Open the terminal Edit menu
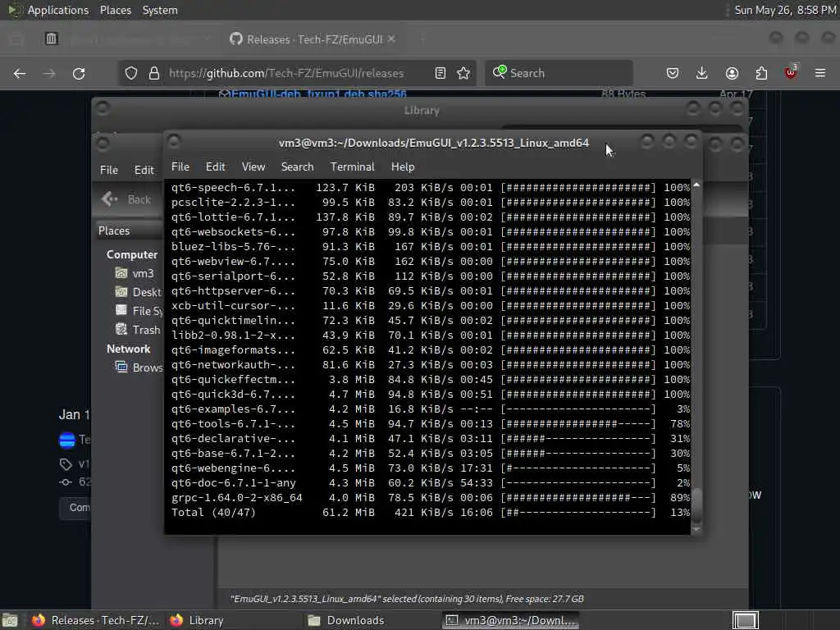 pyautogui.click(x=216, y=167)
